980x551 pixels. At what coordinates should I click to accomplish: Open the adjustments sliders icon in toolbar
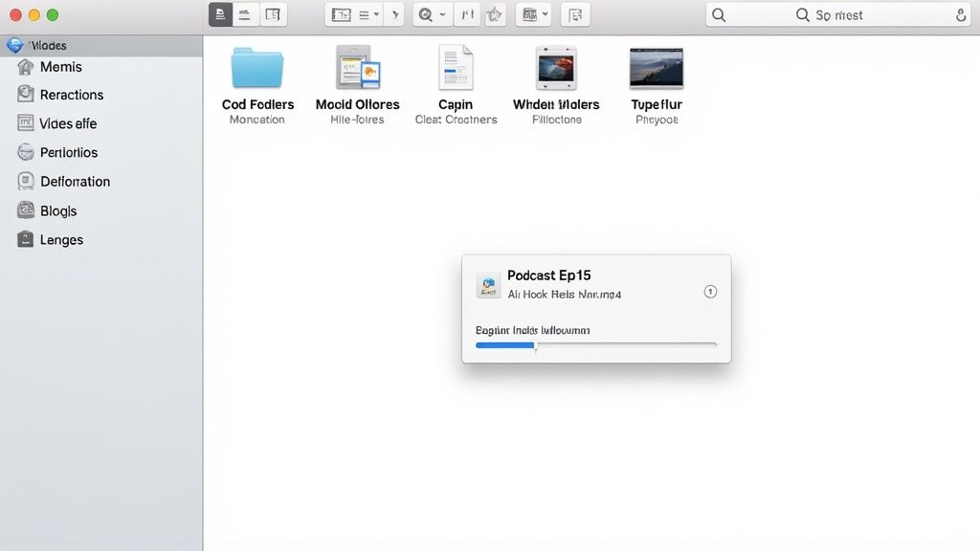point(467,13)
